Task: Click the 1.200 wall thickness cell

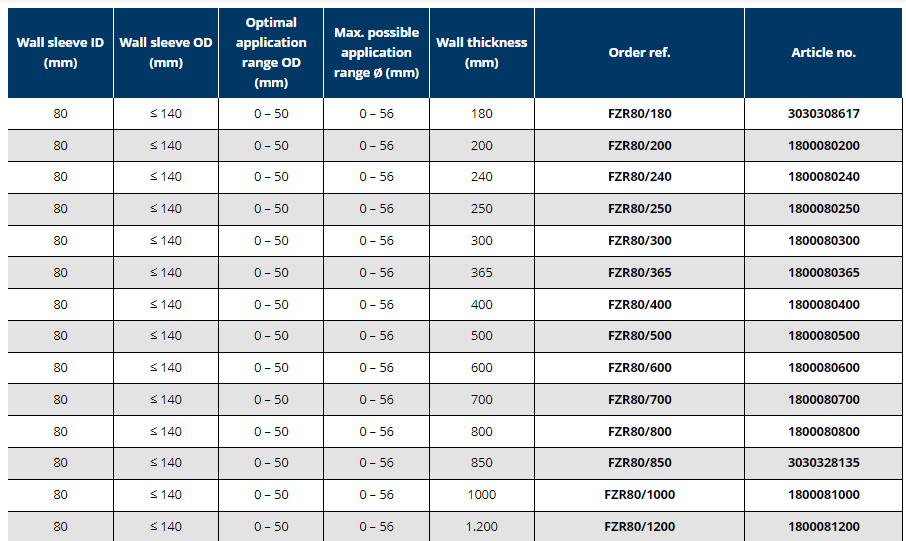Action: [x=481, y=527]
